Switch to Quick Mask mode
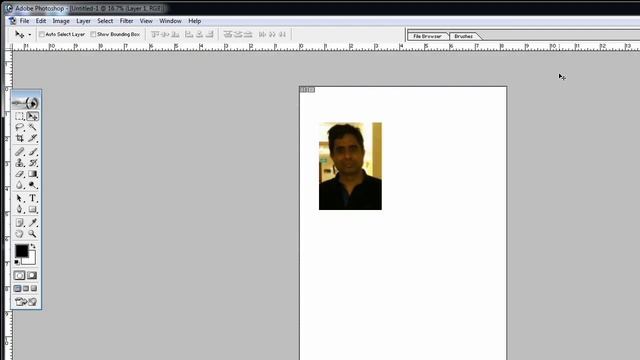640x360 pixels. click(32, 276)
